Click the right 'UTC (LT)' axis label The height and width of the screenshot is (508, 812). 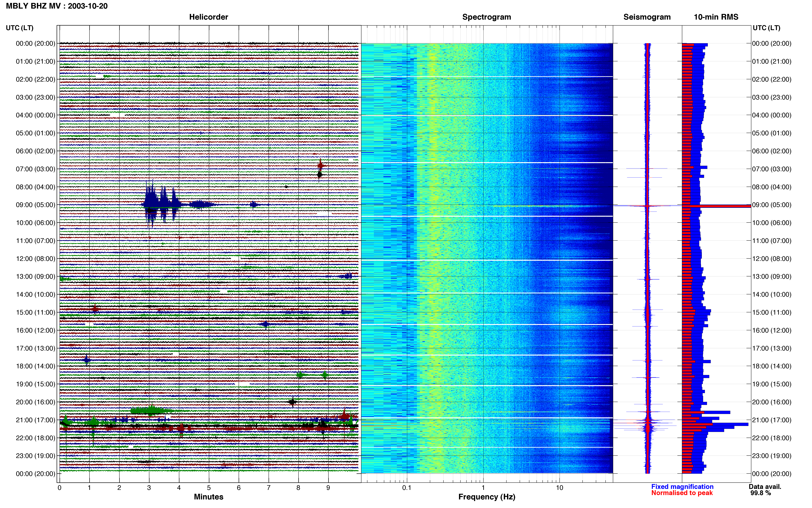click(x=766, y=28)
